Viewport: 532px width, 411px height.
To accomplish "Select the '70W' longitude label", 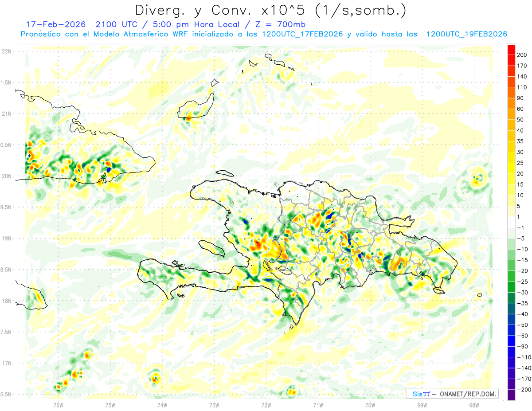I will pos(370,405).
